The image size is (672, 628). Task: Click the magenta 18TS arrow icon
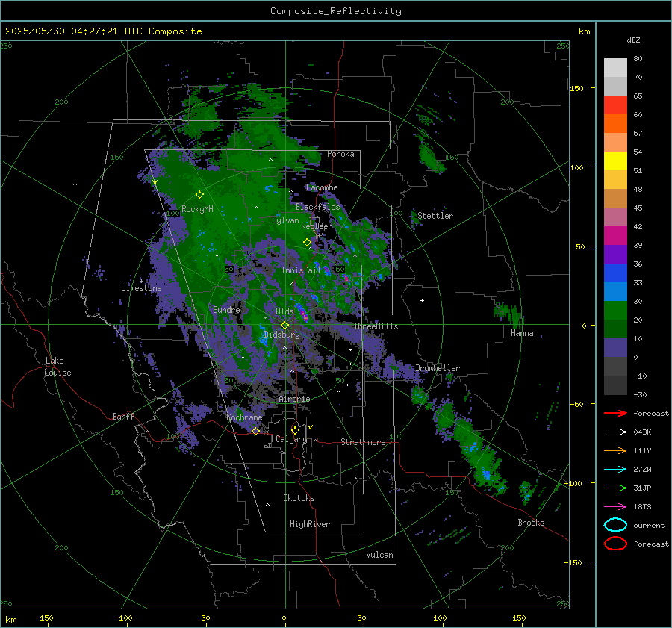pyautogui.click(x=615, y=507)
